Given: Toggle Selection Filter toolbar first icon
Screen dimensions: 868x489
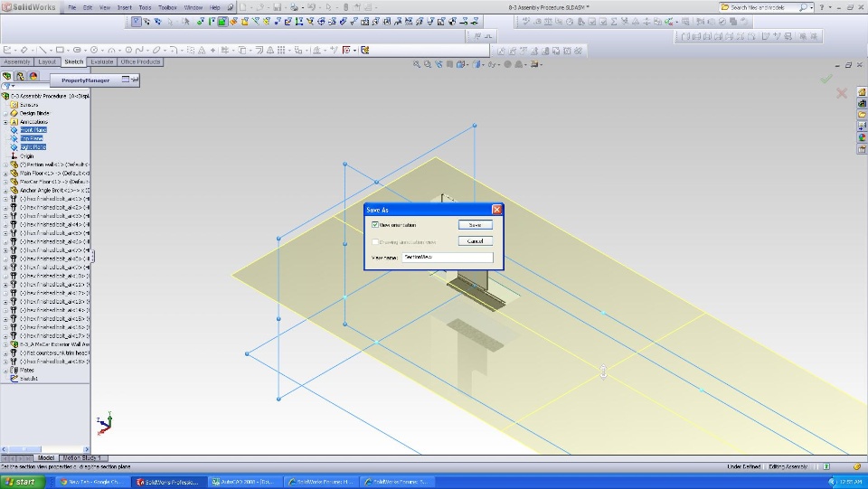Looking at the screenshot, I should 137,22.
